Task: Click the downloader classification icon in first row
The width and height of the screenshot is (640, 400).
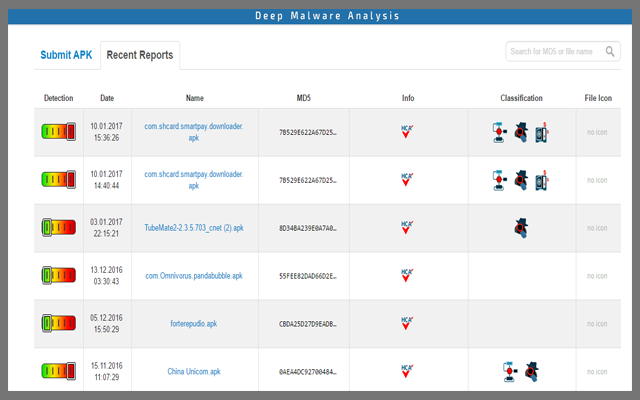Action: pos(500,132)
